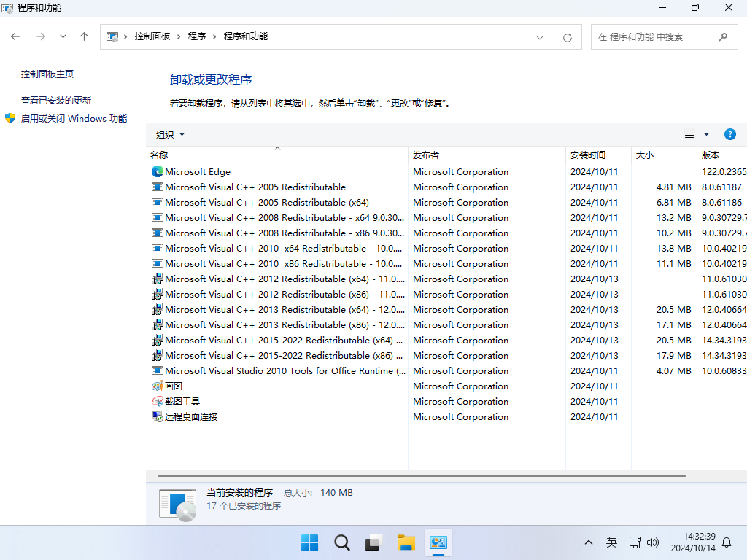The image size is (747, 560).
Task: Expand the address bar history dropdown
Action: tap(540, 38)
